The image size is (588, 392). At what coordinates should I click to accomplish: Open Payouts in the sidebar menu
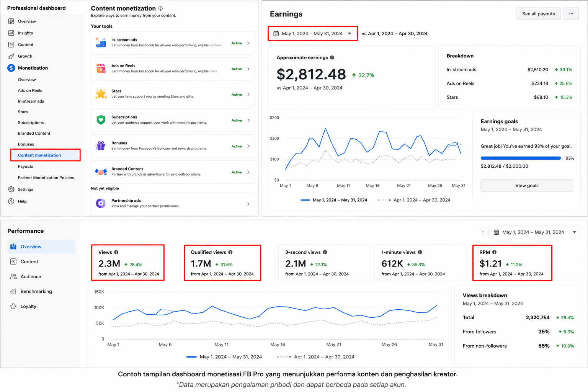(x=26, y=167)
